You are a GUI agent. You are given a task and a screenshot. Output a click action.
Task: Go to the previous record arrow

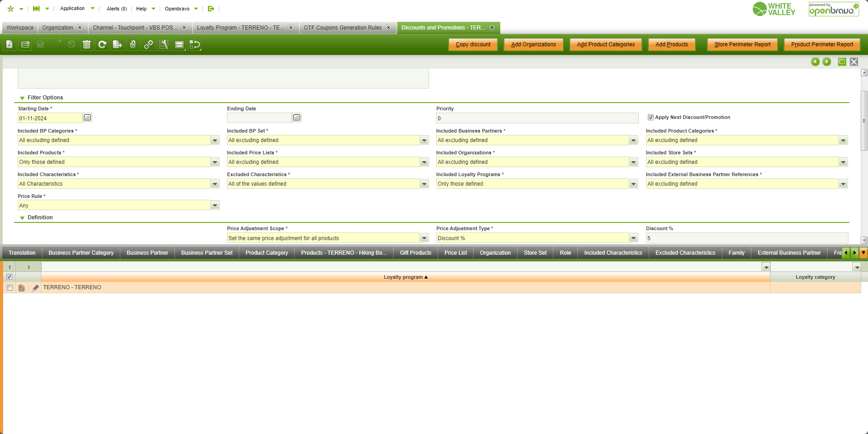click(815, 62)
